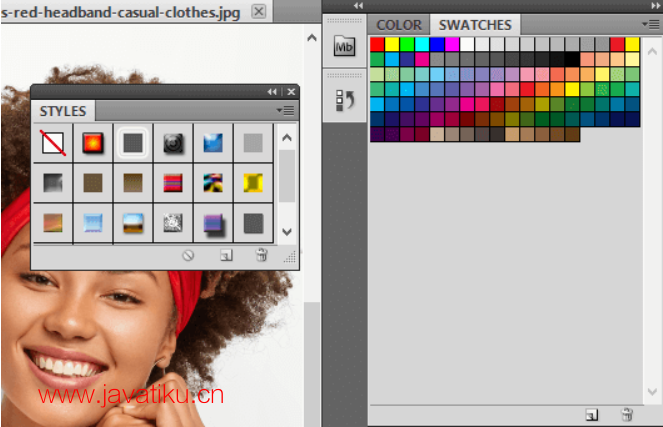Viewport: 663px width, 427px height.
Task: Click the Clear Style icon in Styles panel
Action: click(187, 256)
